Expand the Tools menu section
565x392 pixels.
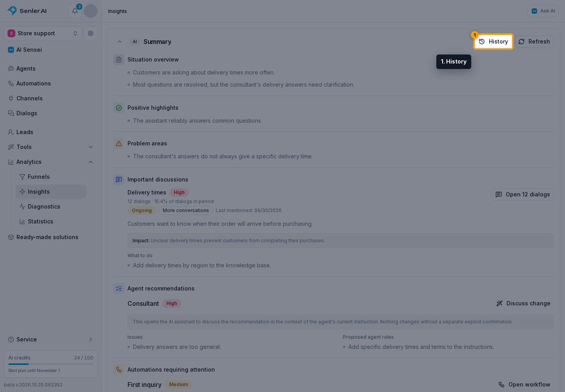coord(51,147)
